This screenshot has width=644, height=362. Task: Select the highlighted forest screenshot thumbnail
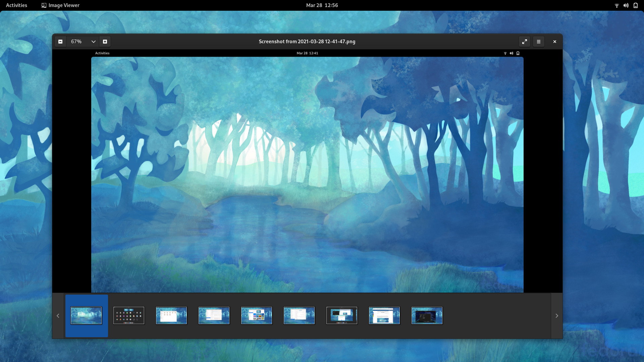click(x=86, y=315)
